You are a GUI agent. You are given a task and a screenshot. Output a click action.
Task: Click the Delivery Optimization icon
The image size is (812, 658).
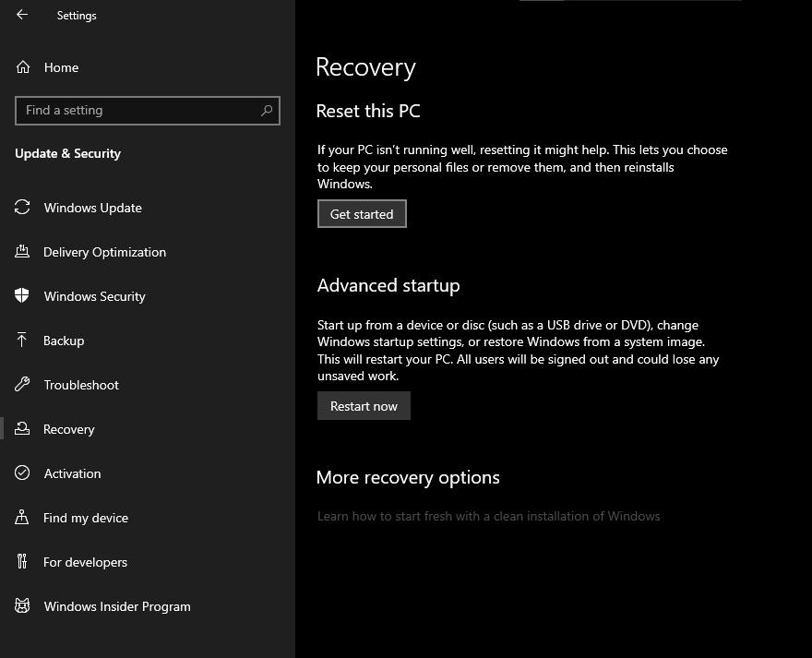22,252
